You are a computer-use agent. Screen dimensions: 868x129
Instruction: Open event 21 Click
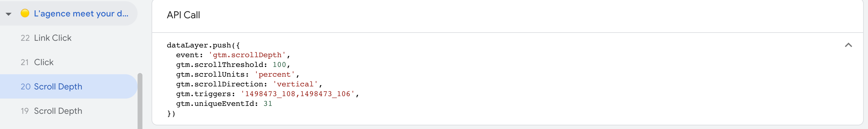tap(69, 62)
